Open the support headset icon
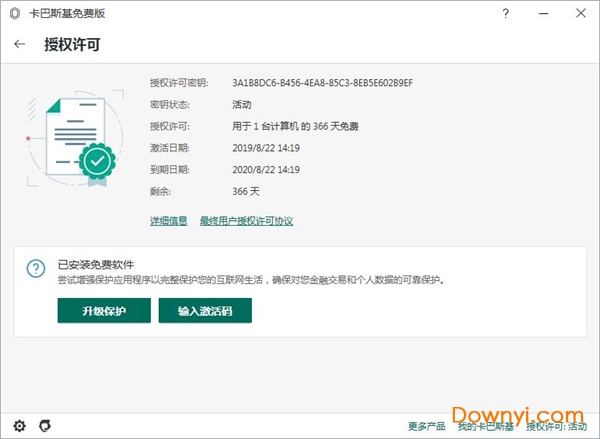Screen dimensions: 600x439 pyautogui.click(x=45, y=425)
